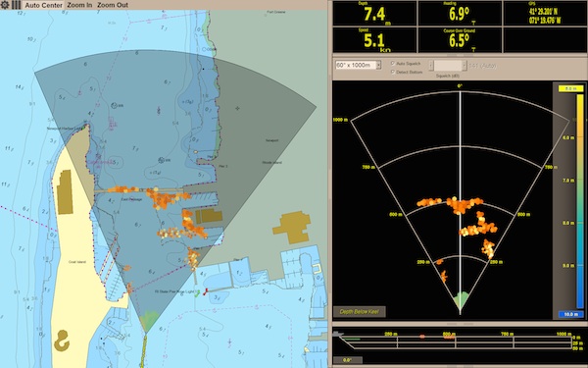Click the green vessel marker at sonar apex

point(461,300)
